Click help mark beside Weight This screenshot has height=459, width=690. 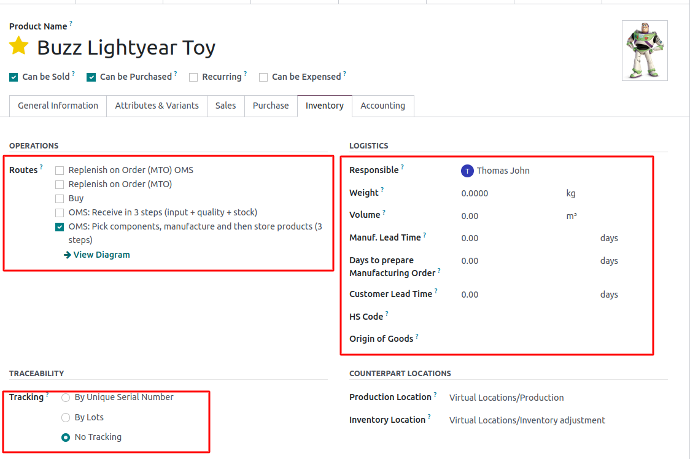point(382,190)
